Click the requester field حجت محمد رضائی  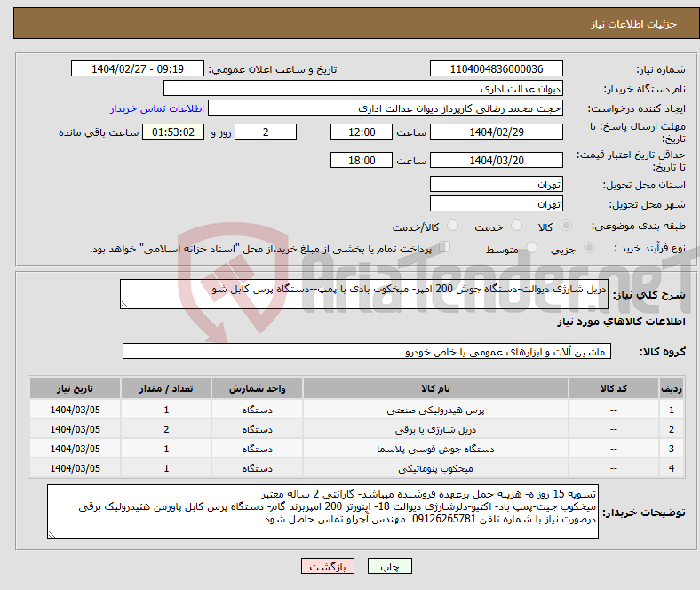(x=386, y=108)
